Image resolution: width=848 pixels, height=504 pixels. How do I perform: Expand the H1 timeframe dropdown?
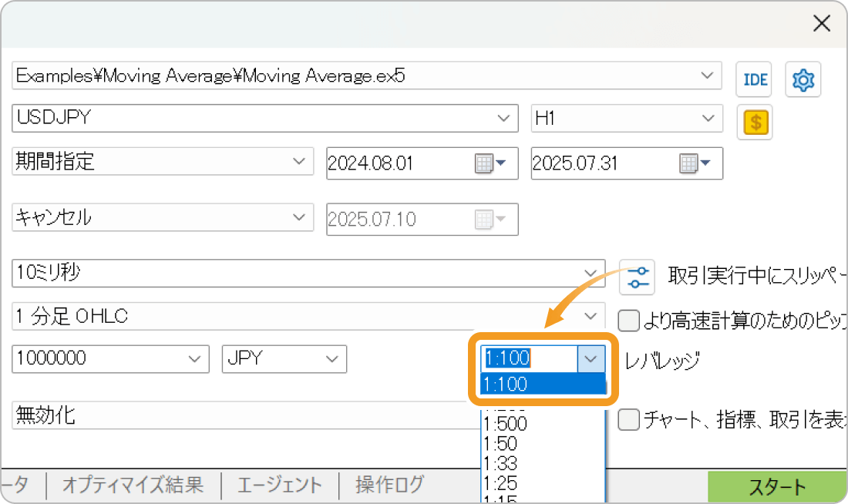[708, 118]
